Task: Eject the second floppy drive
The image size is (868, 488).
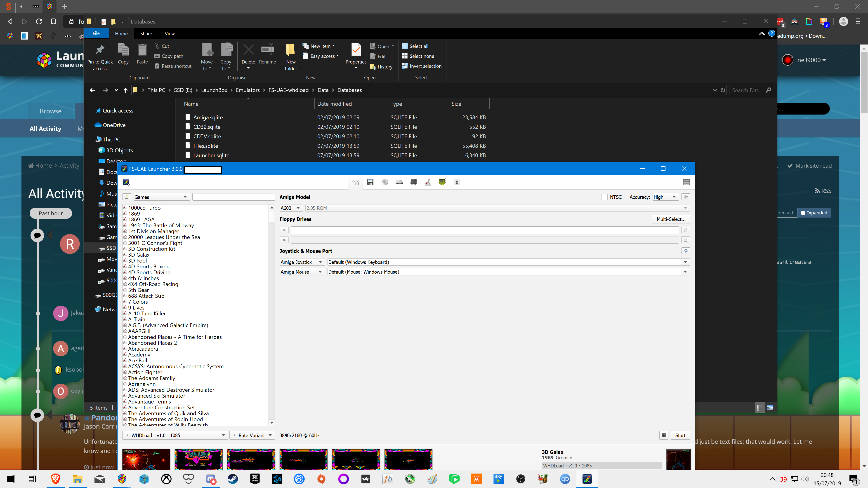Action: point(284,240)
